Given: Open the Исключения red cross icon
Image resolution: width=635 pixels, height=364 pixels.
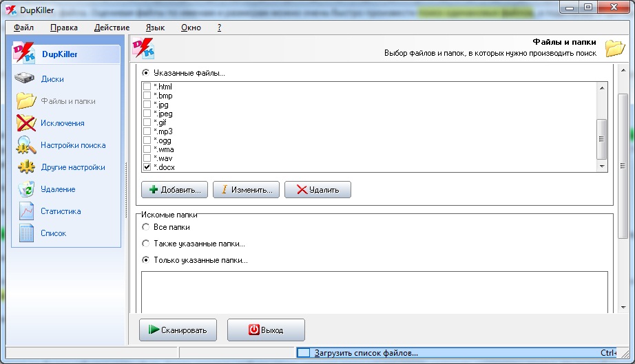Looking at the screenshot, I should [26, 123].
